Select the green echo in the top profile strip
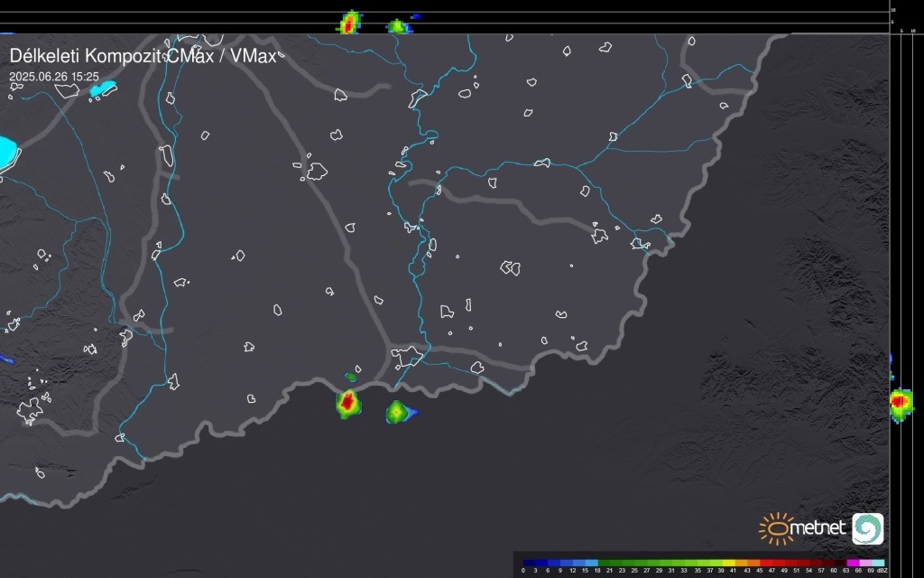 click(396, 26)
